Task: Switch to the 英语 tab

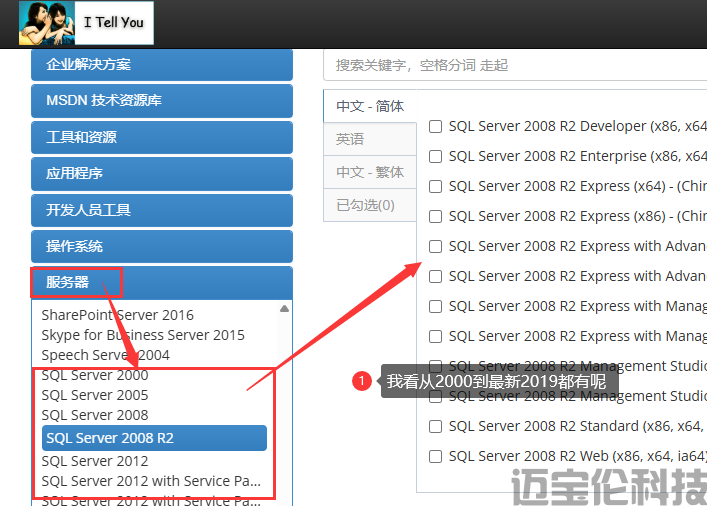Action: [370, 139]
